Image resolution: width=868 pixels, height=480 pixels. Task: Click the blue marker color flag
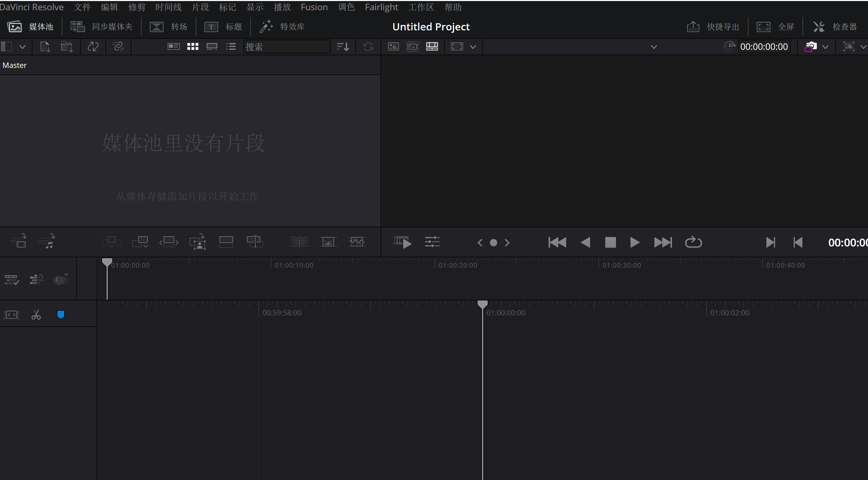[61, 315]
